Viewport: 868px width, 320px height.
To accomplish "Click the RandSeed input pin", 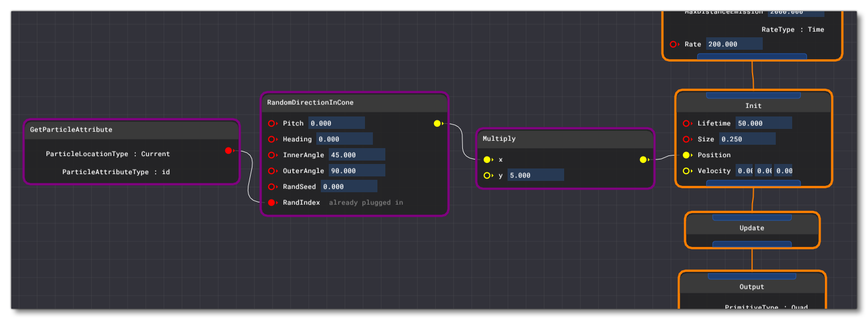I will coord(272,187).
